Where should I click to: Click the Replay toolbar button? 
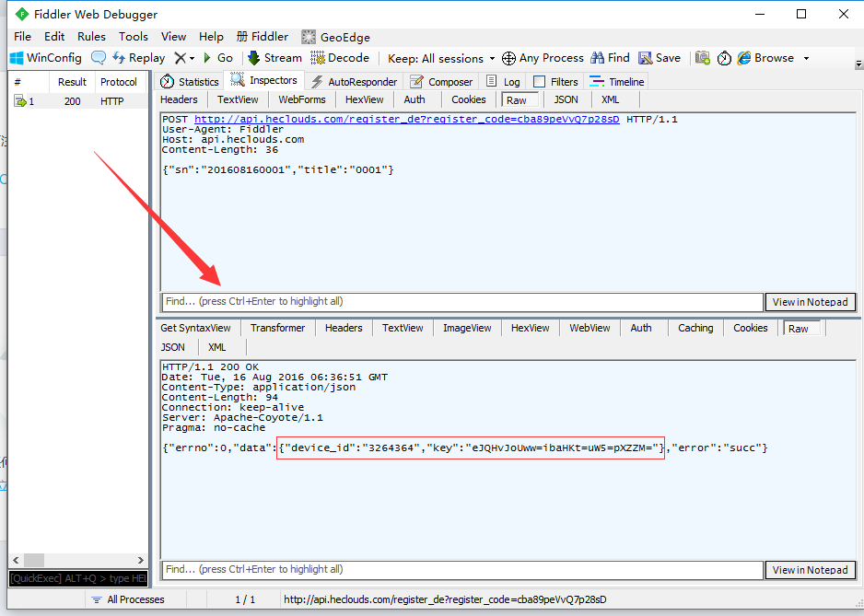click(x=139, y=58)
